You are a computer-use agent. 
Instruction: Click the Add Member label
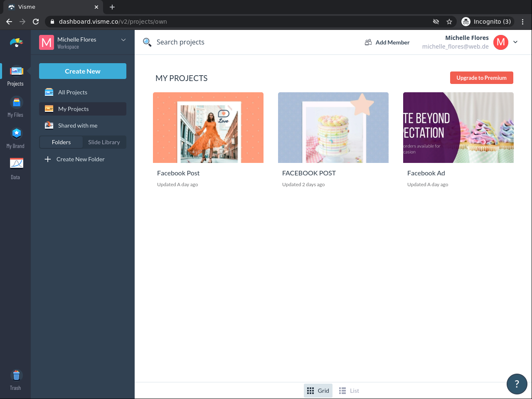tap(392, 42)
